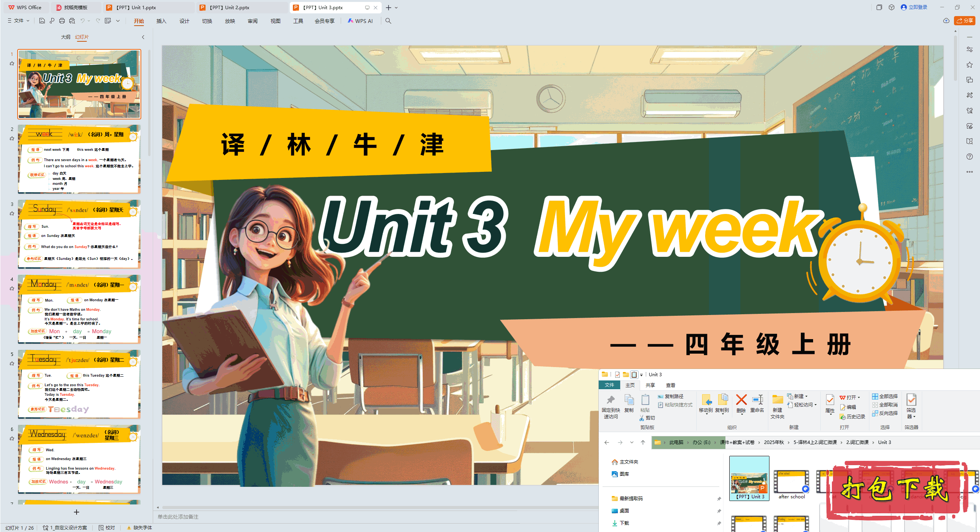Open the Help question-mark icon on right sidebar
The image size is (980, 532).
pos(970,156)
